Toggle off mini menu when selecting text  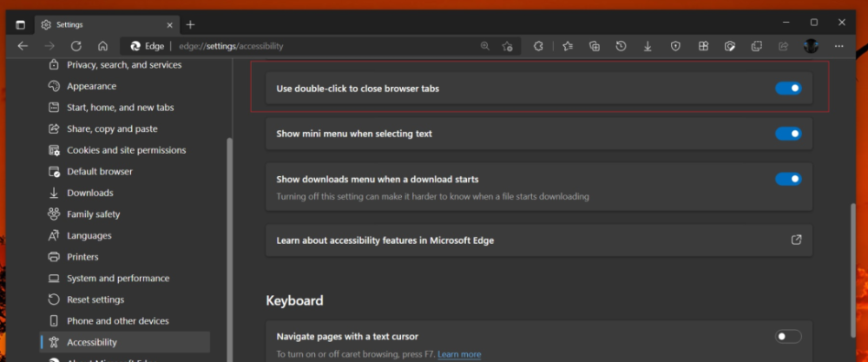click(787, 134)
